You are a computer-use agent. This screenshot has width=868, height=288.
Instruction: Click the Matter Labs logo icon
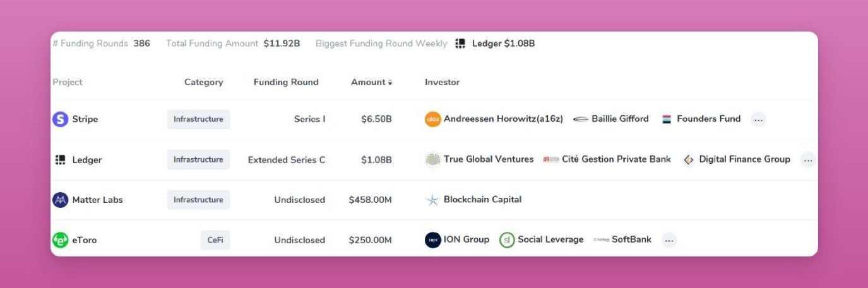(60, 200)
